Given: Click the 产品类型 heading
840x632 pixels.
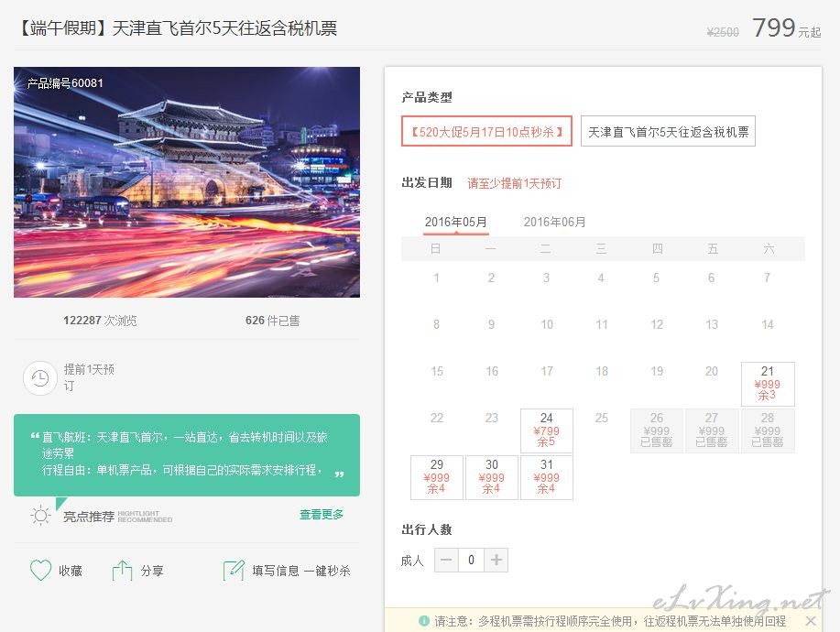Looking at the screenshot, I should [x=427, y=97].
